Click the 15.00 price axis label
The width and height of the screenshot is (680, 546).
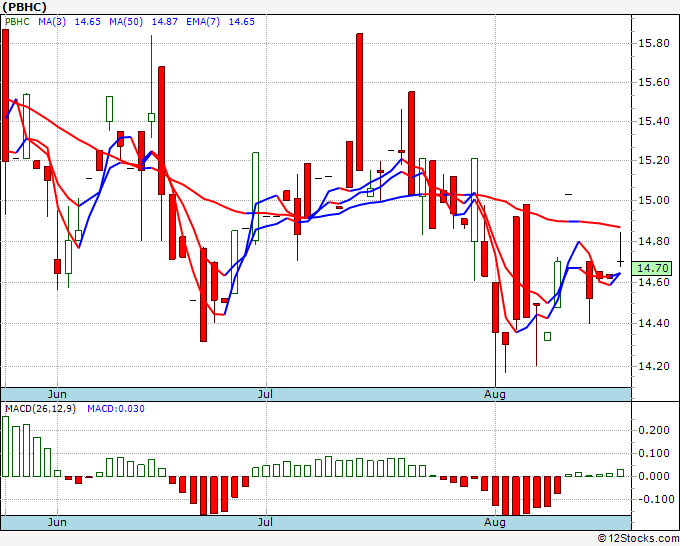[654, 200]
